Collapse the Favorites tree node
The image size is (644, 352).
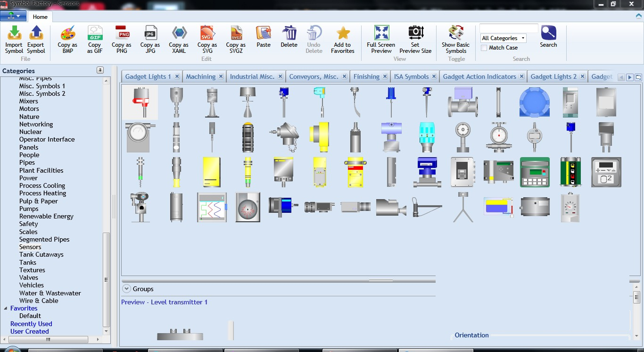tap(6, 309)
